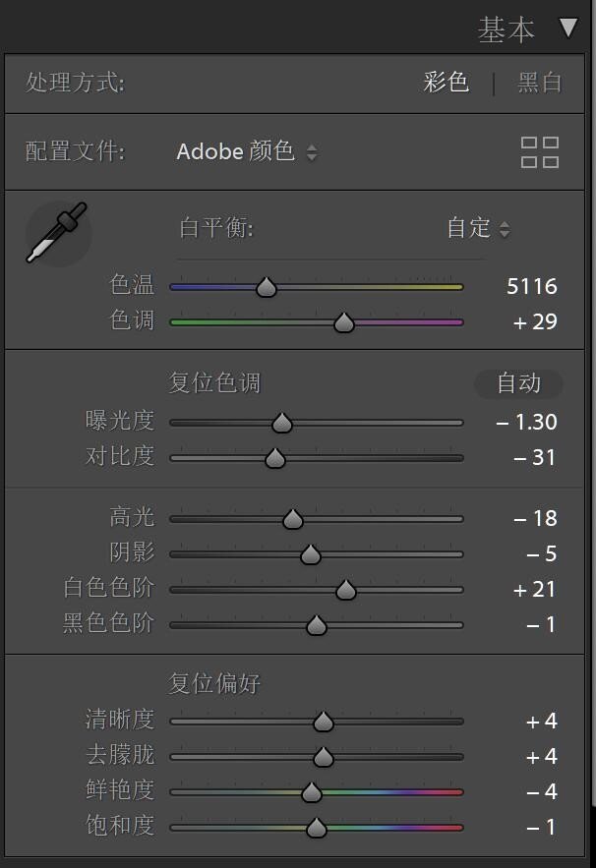Click the 曝光度 value field -1.30
Viewport: 596px width, 868px height.
pyautogui.click(x=527, y=423)
